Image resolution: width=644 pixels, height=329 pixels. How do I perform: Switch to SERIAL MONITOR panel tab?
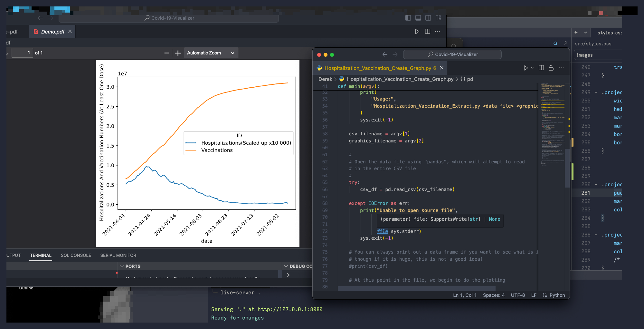point(118,255)
